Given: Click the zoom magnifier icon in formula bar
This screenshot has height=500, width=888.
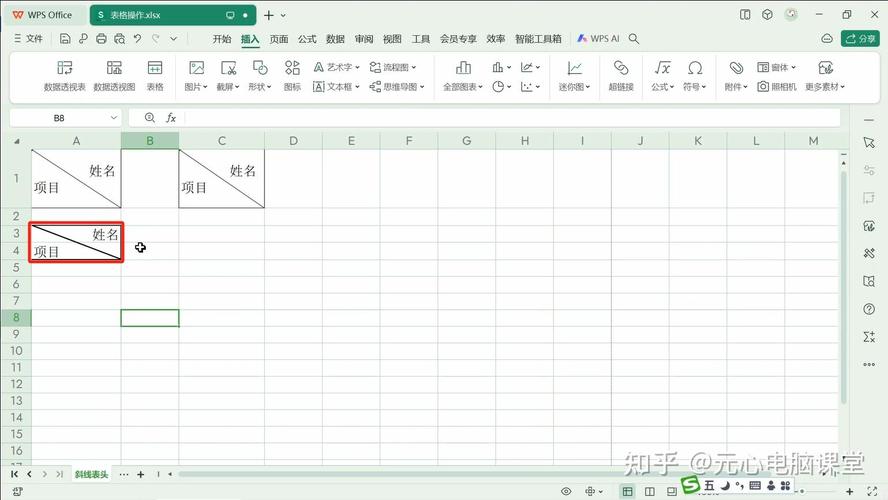Looking at the screenshot, I should 150,118.
